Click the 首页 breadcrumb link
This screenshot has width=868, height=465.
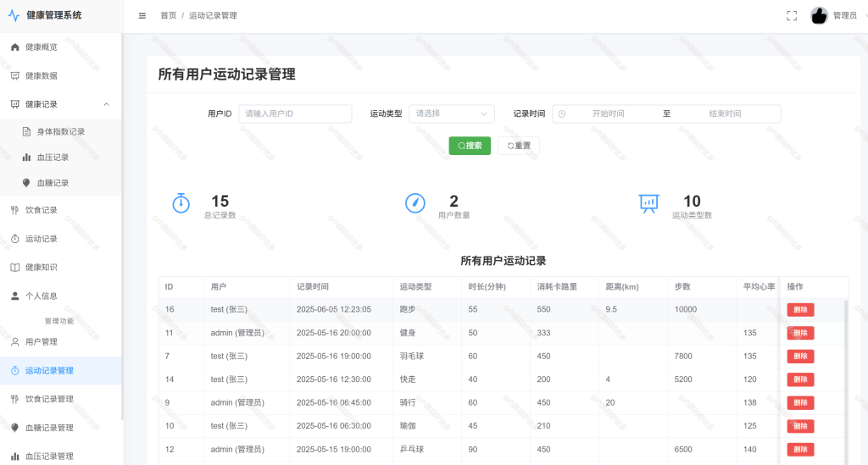click(x=169, y=15)
